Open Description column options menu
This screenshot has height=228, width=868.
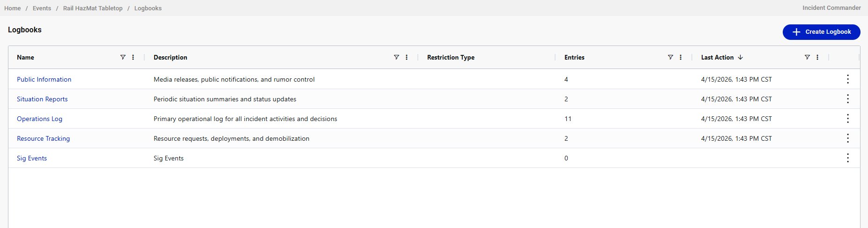tap(407, 57)
